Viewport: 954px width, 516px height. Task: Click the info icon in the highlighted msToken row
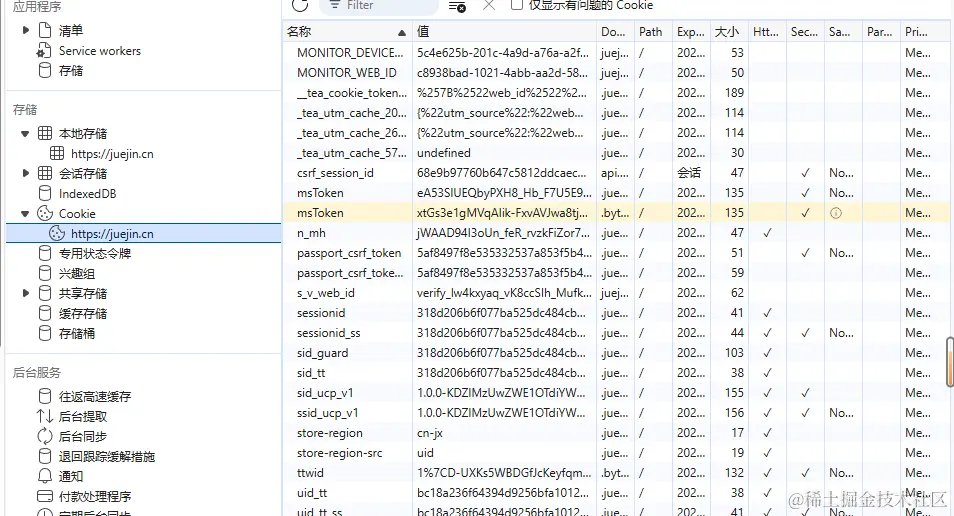[836, 213]
